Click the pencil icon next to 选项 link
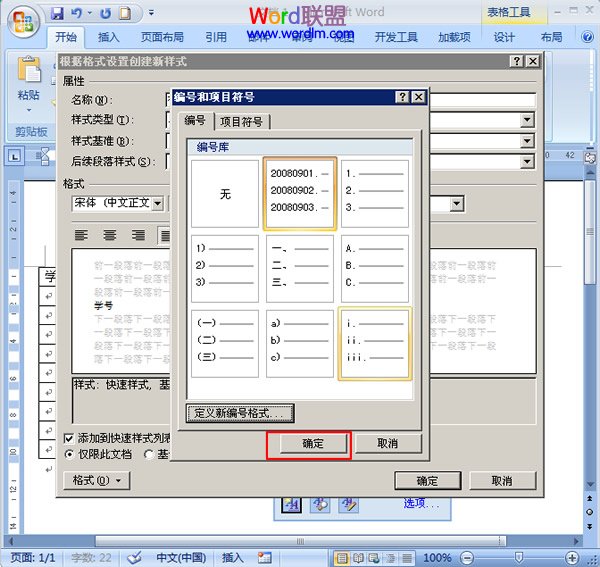 (x=349, y=505)
